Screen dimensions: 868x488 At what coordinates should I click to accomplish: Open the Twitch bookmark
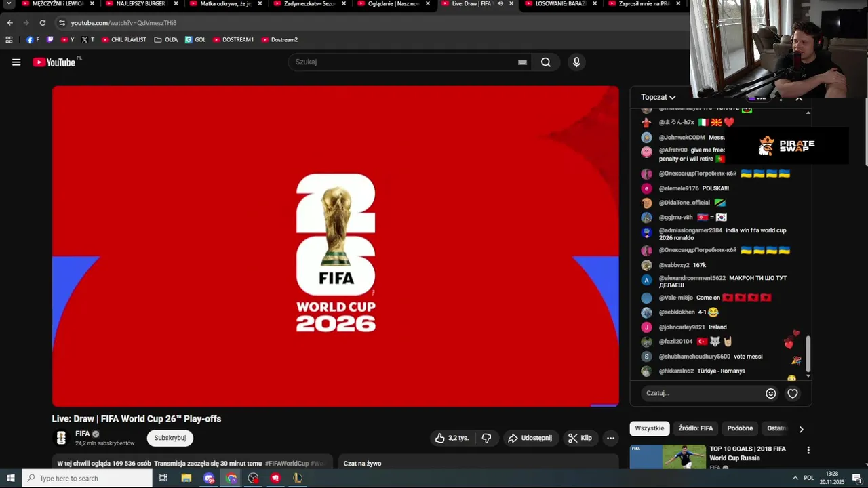point(50,40)
